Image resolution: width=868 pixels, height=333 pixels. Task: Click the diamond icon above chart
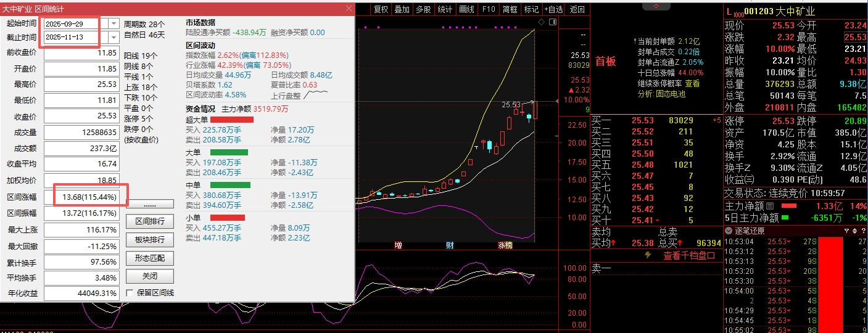click(541, 22)
